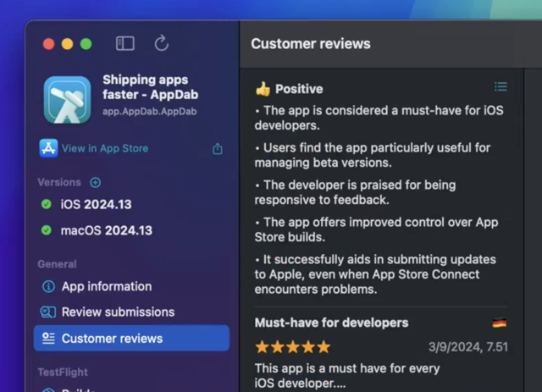This screenshot has height=392, width=542.
Task: Click the General section header
Action: click(x=57, y=264)
